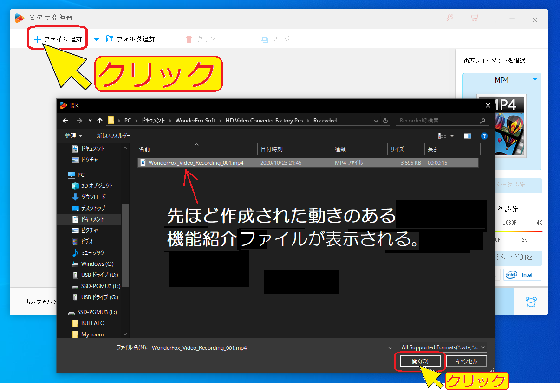560x392 pixels.
Task: Click the 1080P mark on resolution slider
Action: pos(509,223)
